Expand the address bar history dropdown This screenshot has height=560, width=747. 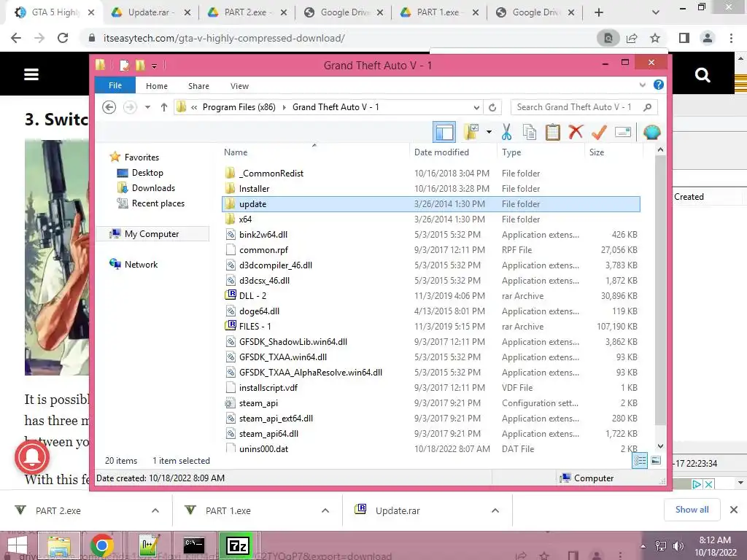point(476,107)
